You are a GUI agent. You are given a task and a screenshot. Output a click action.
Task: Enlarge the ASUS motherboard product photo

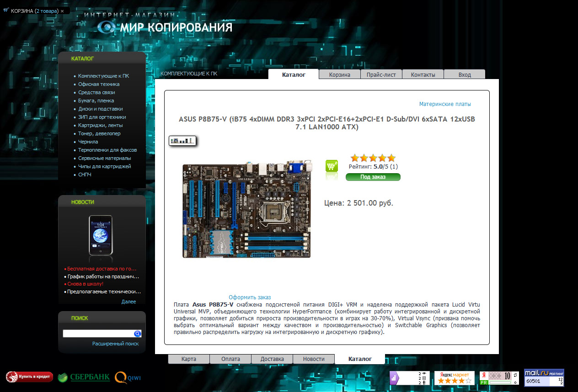click(x=246, y=209)
